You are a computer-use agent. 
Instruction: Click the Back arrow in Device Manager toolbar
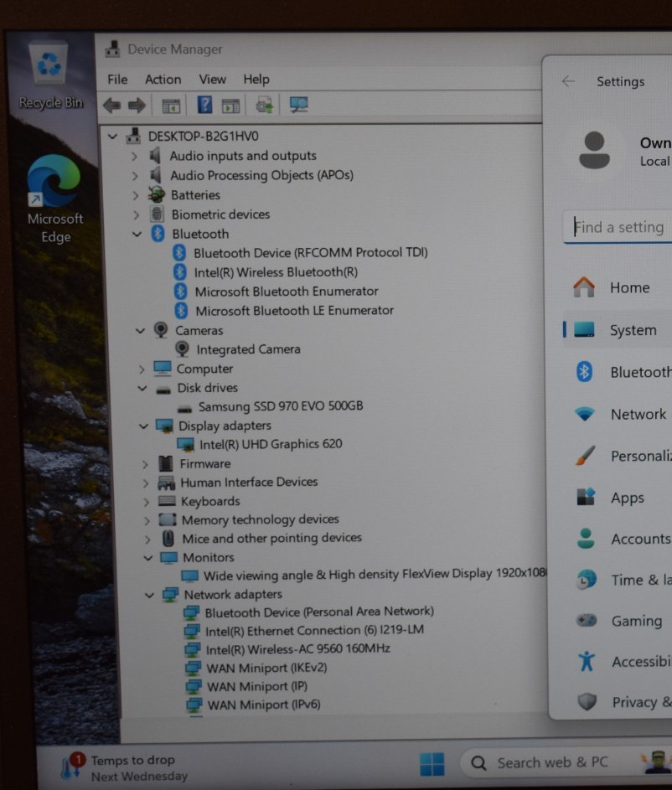coord(111,106)
